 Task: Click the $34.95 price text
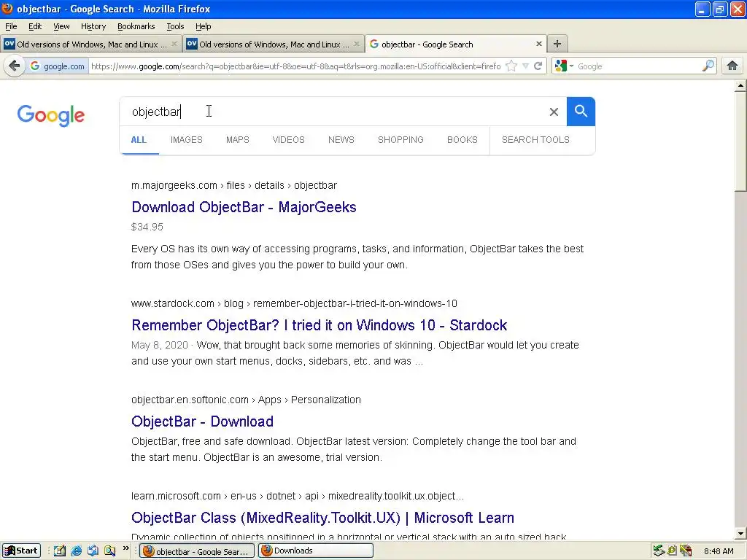[x=147, y=227]
